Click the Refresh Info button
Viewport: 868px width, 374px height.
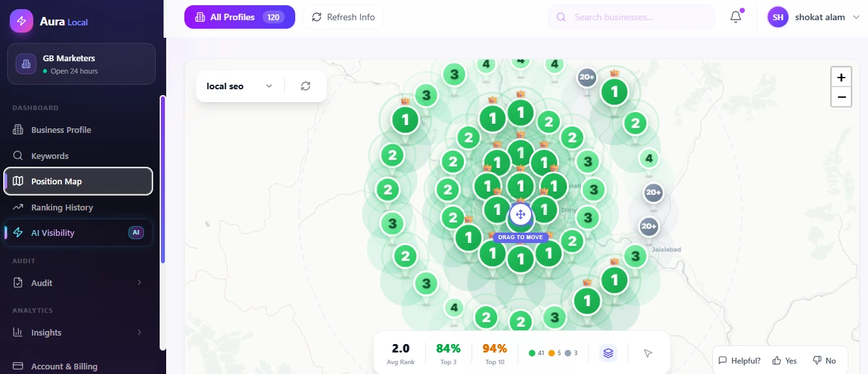coord(343,17)
